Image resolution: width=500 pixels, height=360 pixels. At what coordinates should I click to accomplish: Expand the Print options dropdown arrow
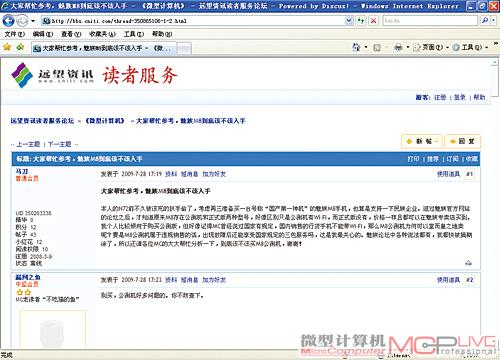click(408, 47)
